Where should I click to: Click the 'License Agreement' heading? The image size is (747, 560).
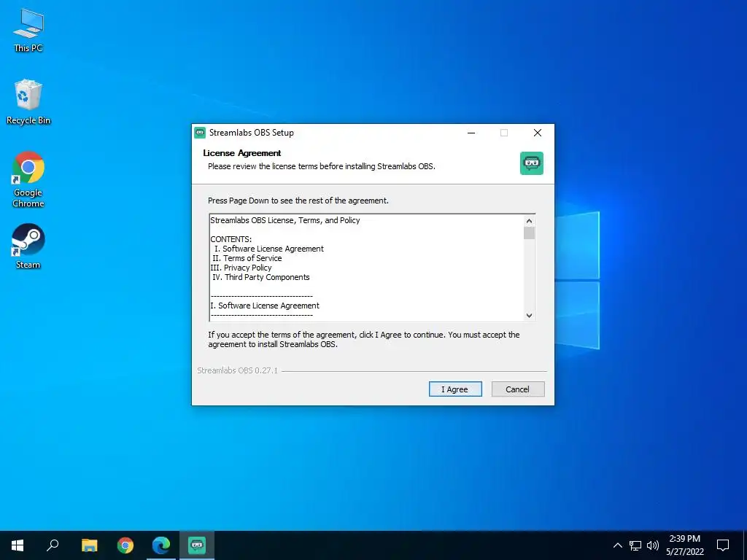click(x=242, y=153)
